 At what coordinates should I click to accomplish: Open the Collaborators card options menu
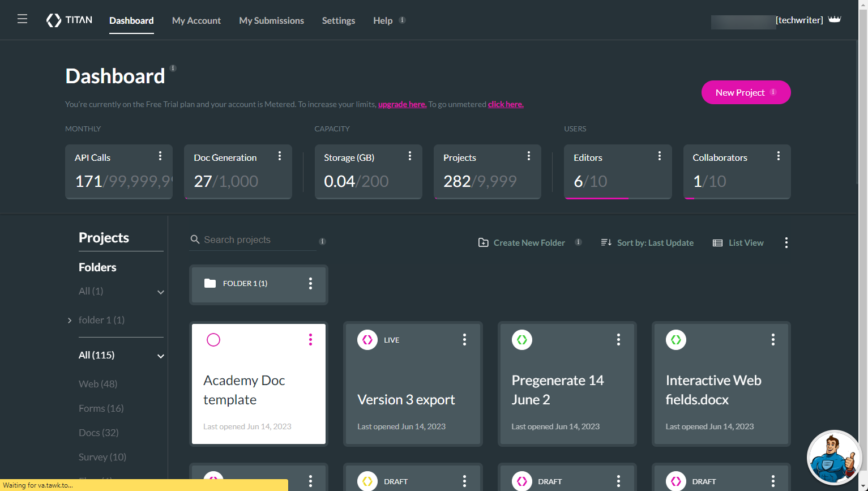click(x=779, y=156)
